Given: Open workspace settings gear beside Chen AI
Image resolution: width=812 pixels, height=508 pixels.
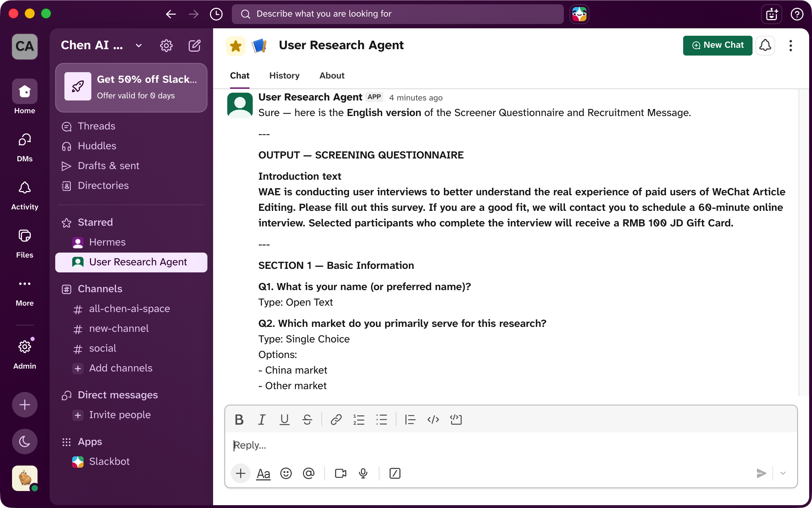Looking at the screenshot, I should tap(166, 46).
